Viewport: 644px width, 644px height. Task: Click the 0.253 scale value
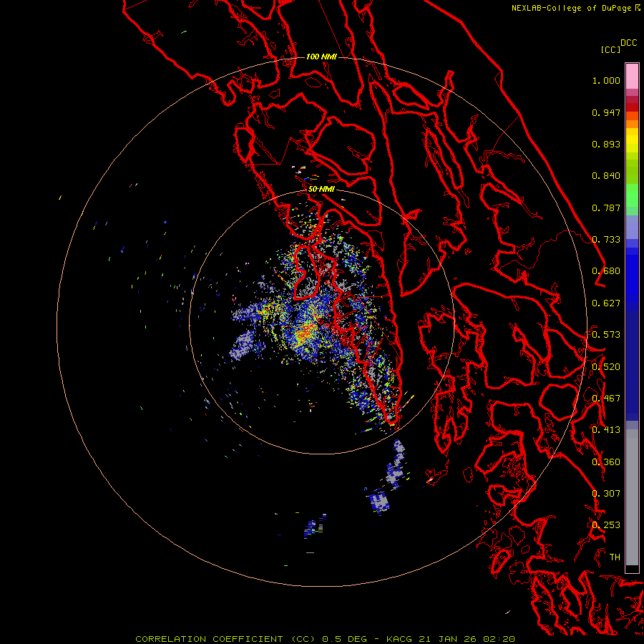coord(606,525)
